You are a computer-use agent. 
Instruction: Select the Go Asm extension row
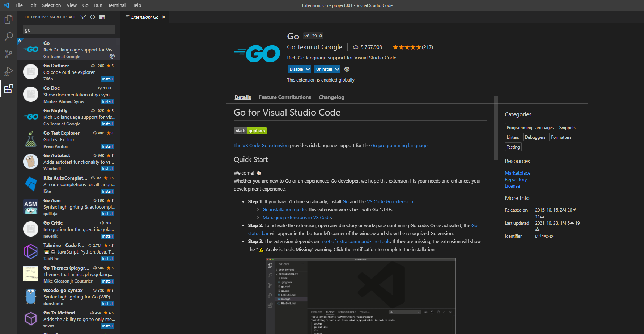[x=69, y=207]
